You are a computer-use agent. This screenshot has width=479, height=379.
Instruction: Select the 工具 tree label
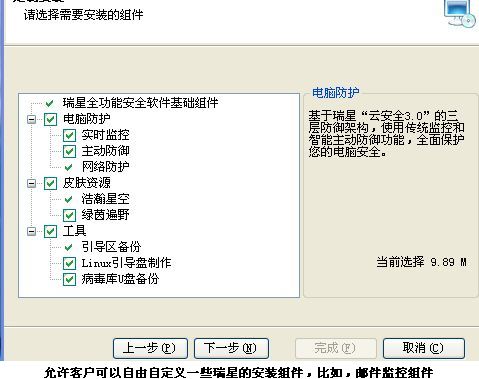[75, 231]
